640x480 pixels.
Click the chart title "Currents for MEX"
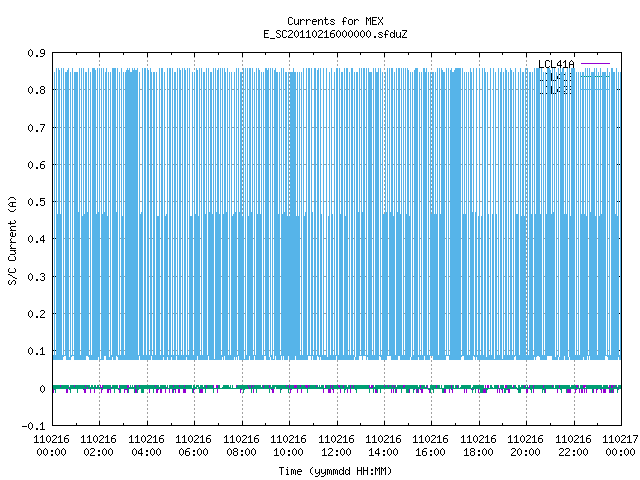pyautogui.click(x=335, y=21)
